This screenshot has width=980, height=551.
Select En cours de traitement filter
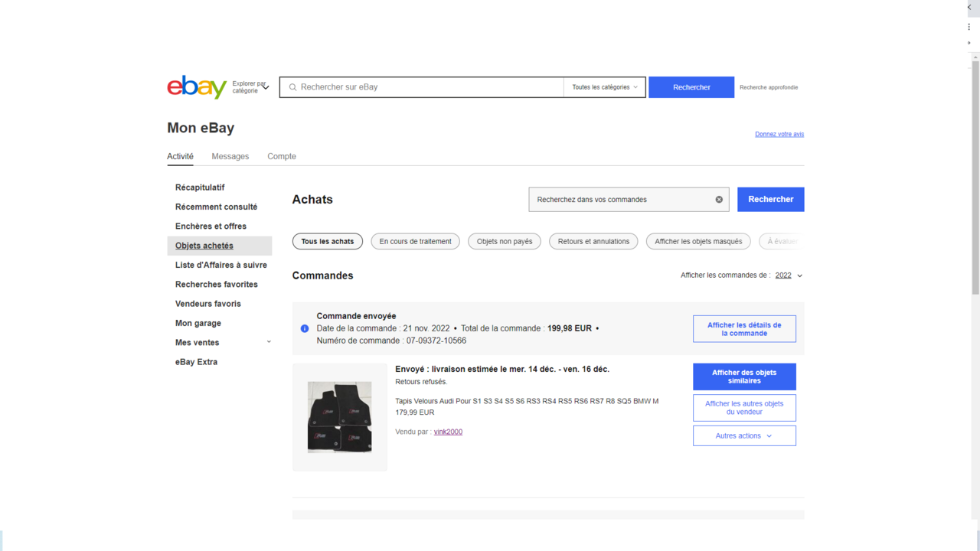tap(415, 242)
